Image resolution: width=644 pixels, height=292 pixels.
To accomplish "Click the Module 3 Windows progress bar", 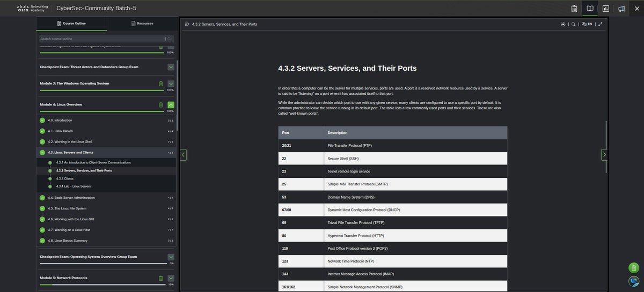I will [103, 91].
